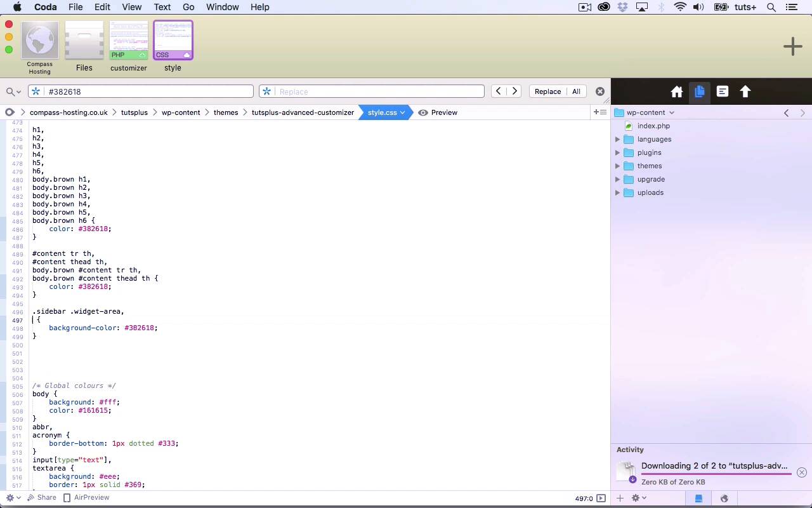Viewport: 812px width, 508px height.
Task: Open the Text menu
Action: point(162,7)
